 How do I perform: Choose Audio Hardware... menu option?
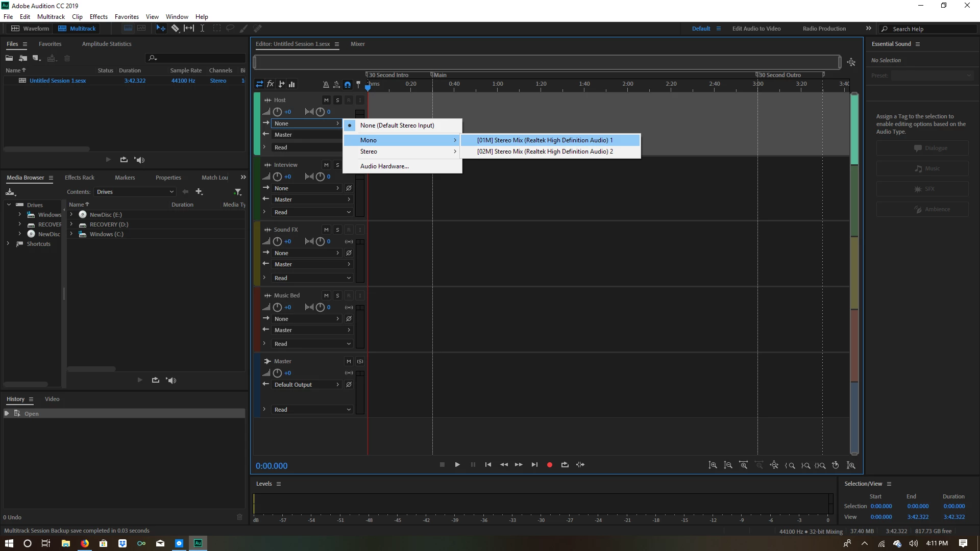tap(384, 166)
